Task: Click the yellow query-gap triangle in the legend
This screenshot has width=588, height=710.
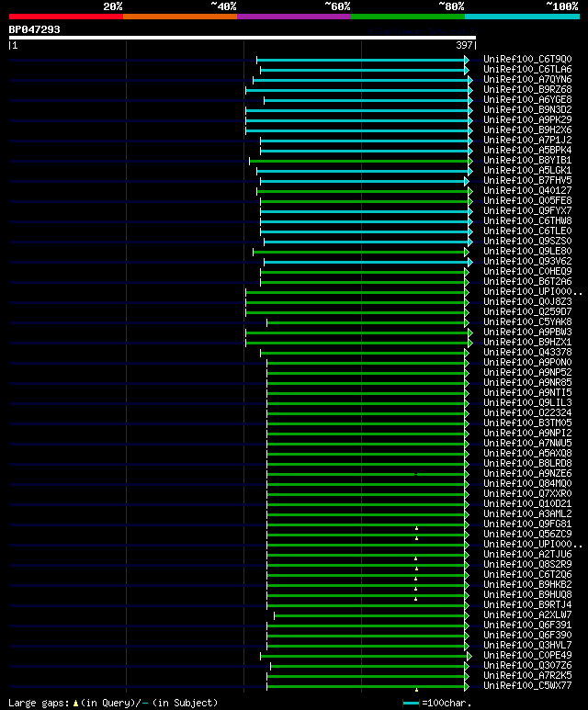Action: tap(75, 704)
